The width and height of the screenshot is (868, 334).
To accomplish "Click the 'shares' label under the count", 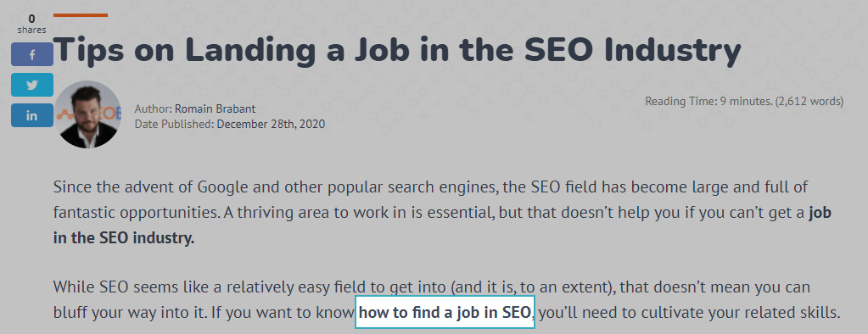I will (31, 30).
